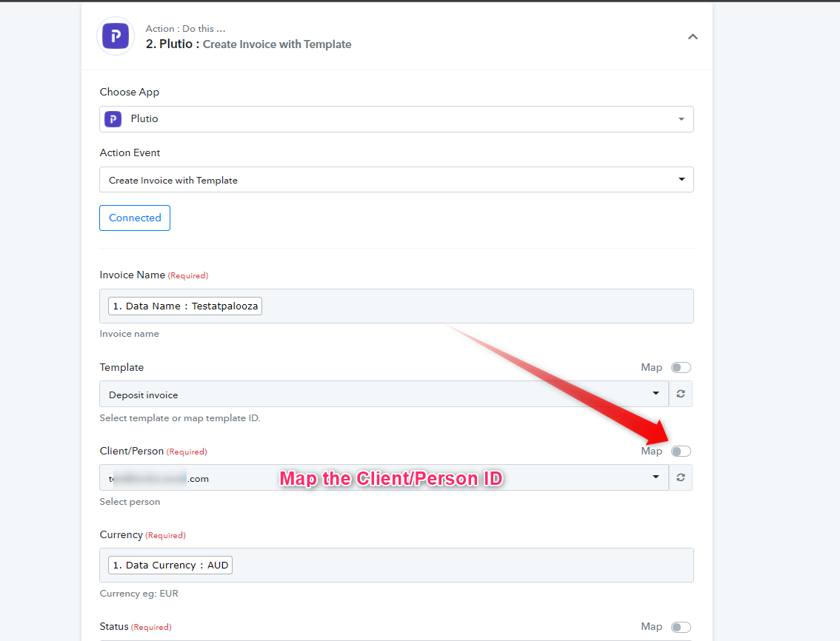The image size is (840, 641).
Task: Toggle the Map switch for Template
Action: point(681,367)
